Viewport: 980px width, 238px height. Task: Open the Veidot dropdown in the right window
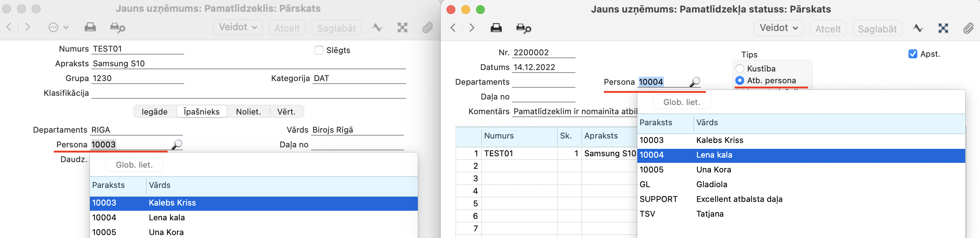tap(778, 28)
